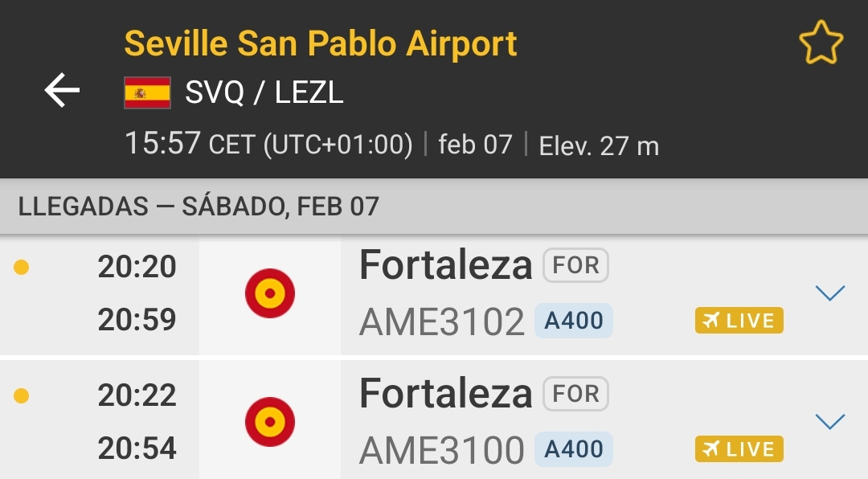Expand details for flight AME3100
This screenshot has width=868, height=479.
pos(829,421)
